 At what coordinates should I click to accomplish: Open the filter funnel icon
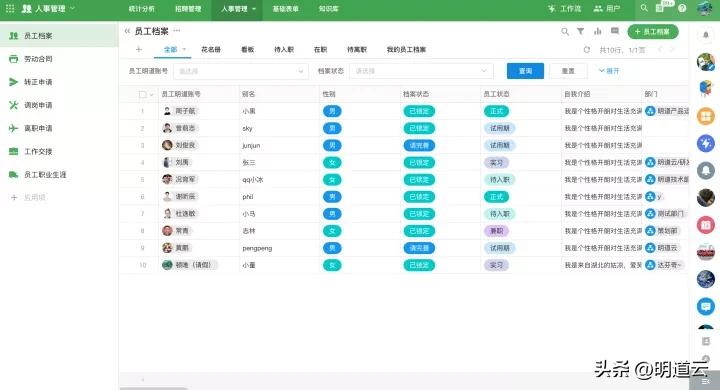[580, 31]
